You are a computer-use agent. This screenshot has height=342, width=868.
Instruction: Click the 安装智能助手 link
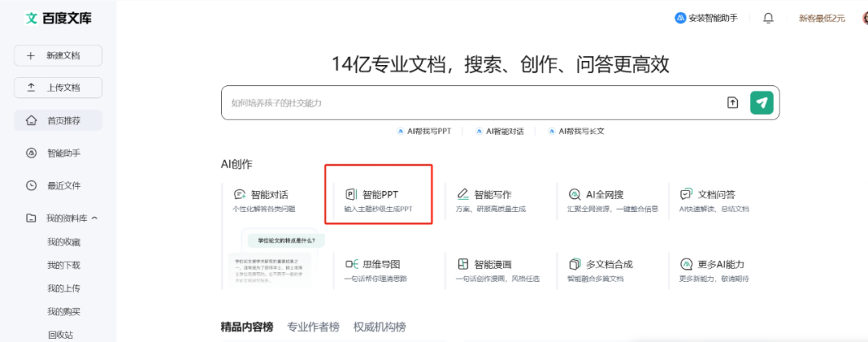[x=706, y=18]
